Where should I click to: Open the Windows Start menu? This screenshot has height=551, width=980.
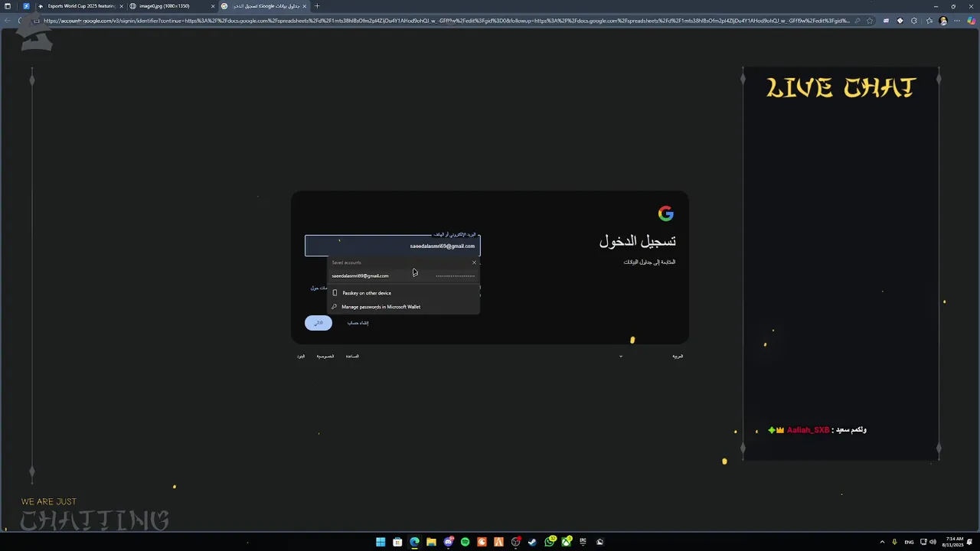tap(381, 542)
